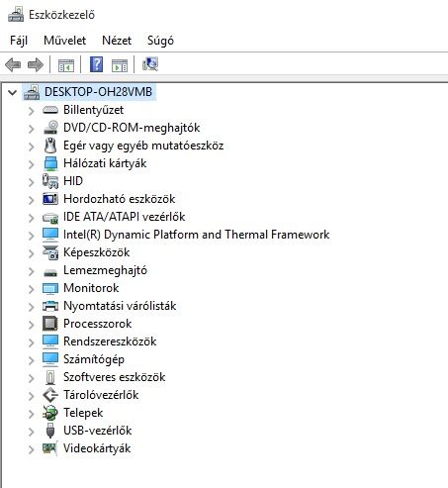Click the IDE ATA/ATAPI controller icon

(50, 218)
